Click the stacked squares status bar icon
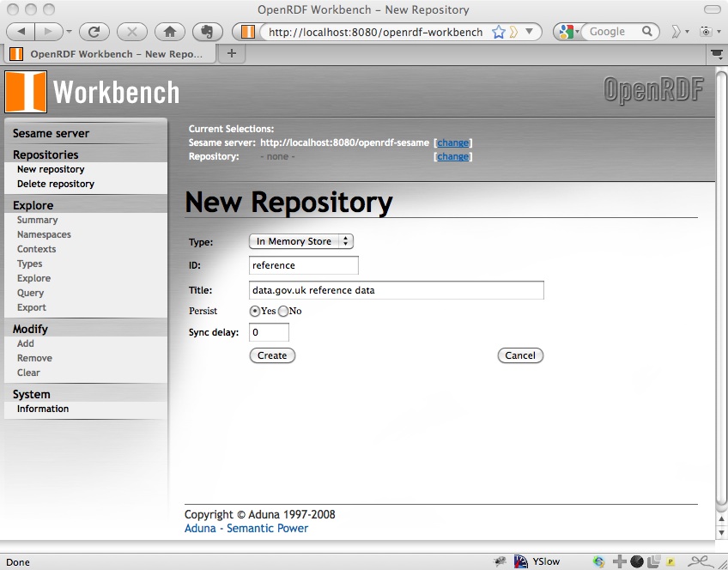This screenshot has height=570, width=728. pos(653,561)
